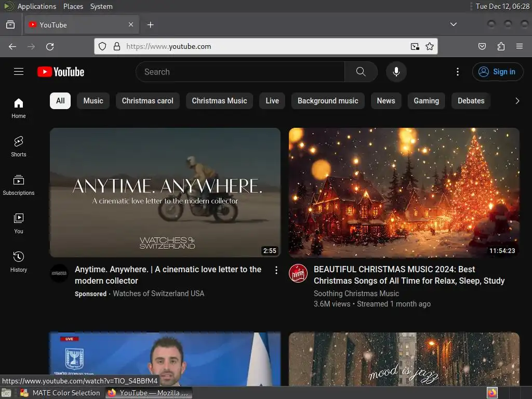Click the padlock site information icon
This screenshot has width=532, height=399.
click(x=117, y=46)
